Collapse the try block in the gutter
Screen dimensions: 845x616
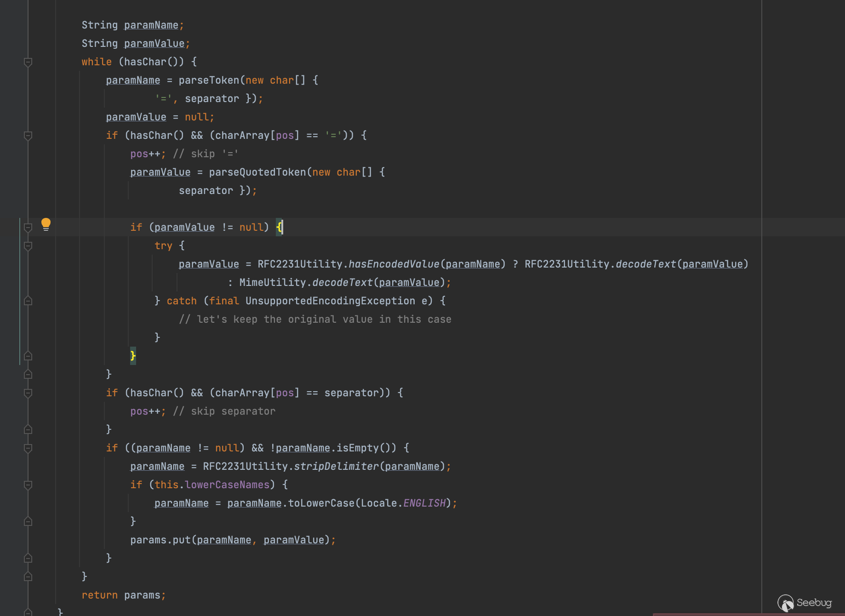click(28, 246)
